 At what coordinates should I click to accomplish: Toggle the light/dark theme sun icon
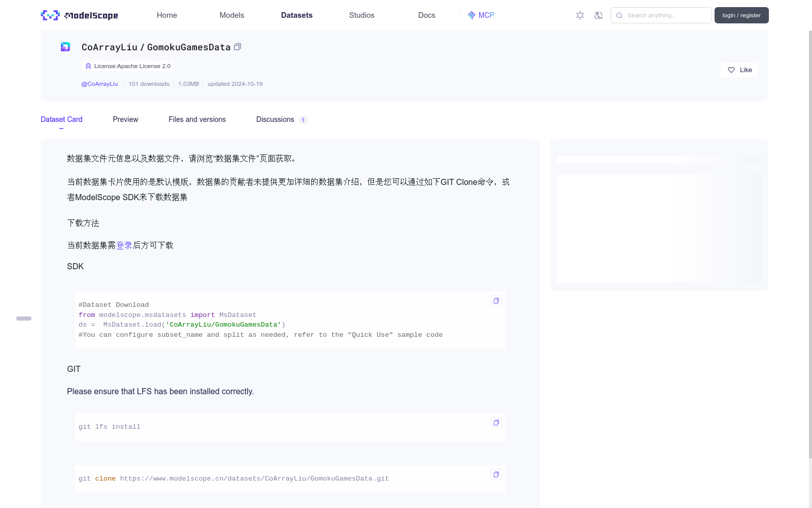click(x=580, y=15)
